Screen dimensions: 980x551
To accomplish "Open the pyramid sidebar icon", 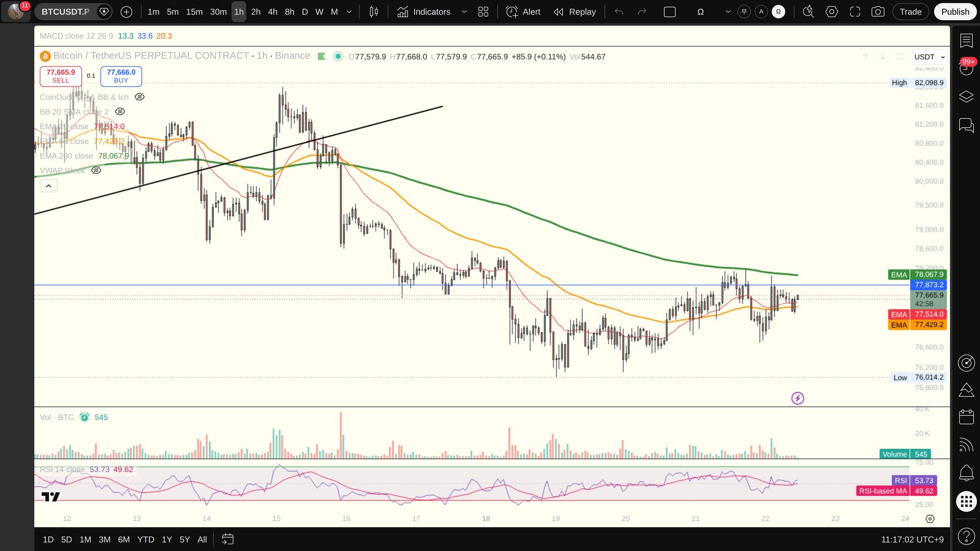I will [x=967, y=389].
